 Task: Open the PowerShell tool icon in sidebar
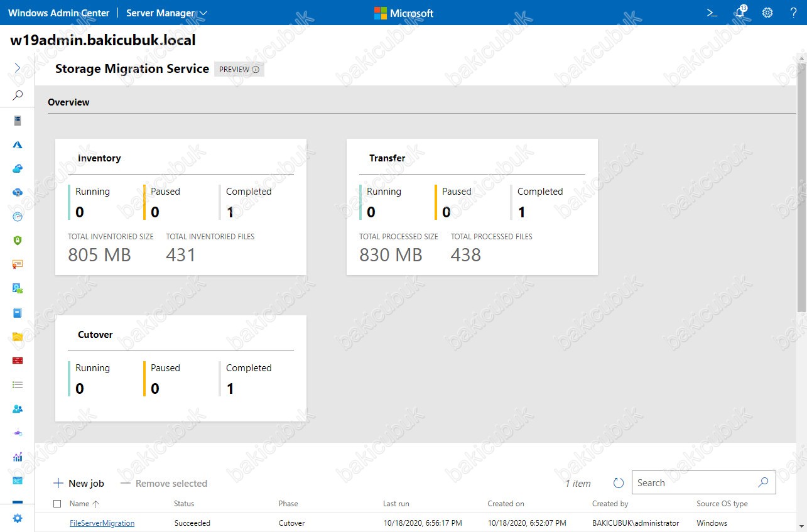pos(18,480)
